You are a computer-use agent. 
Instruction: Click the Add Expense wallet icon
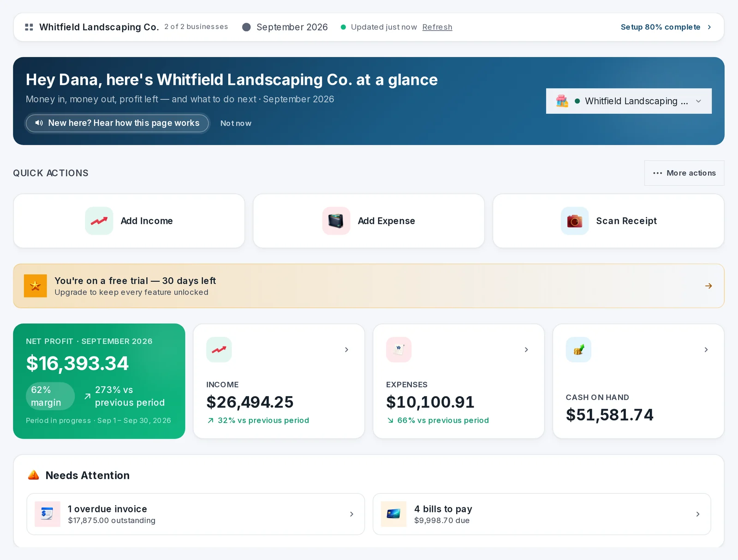(x=336, y=221)
